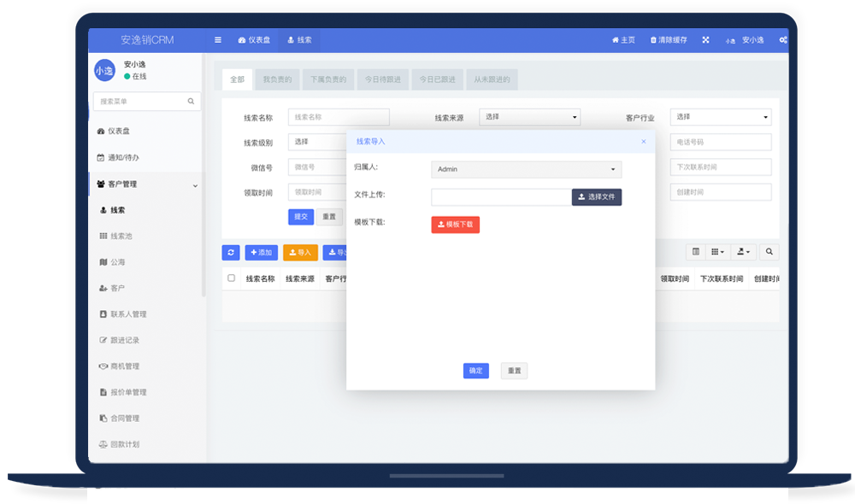Open 回款计划 in the sidebar
This screenshot has height=504, width=855.
[120, 444]
